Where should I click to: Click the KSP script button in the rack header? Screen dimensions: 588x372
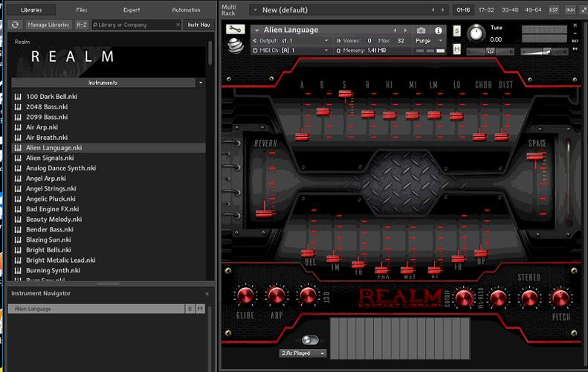(553, 10)
